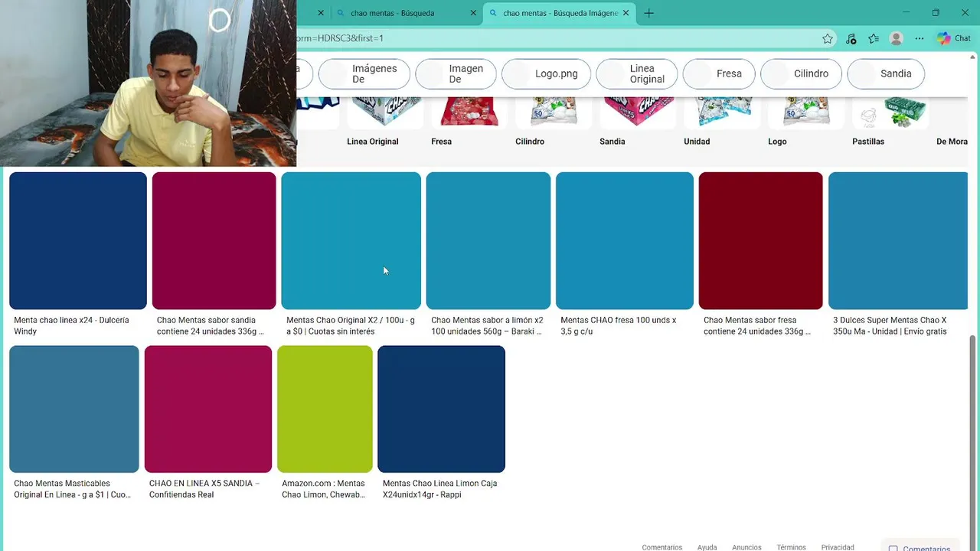Select the 'Linea Original' filter chip

pyautogui.click(x=636, y=73)
